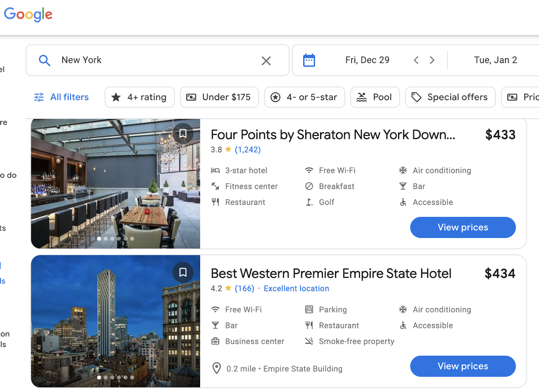539x392 pixels.
Task: Click the Excellent location link
Action: point(296,289)
